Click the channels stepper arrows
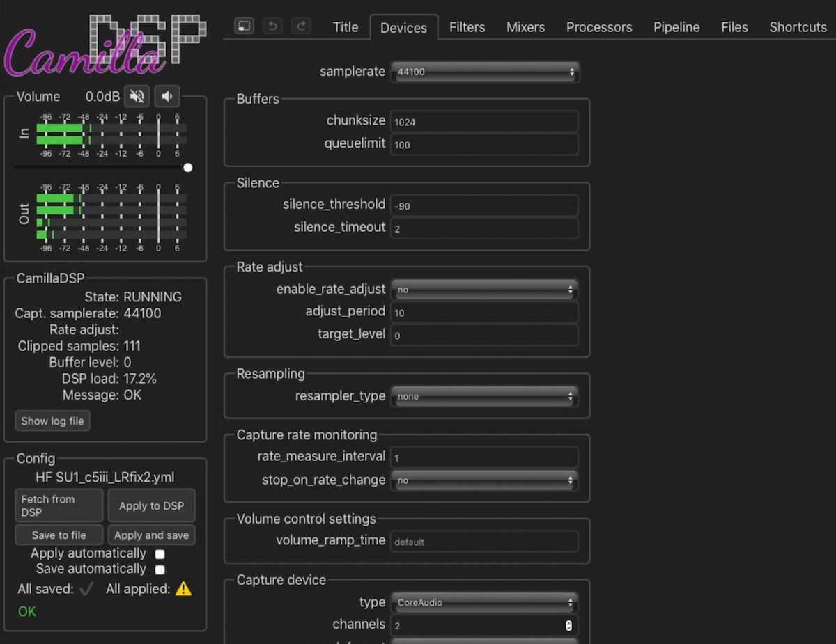The image size is (836, 644). click(x=568, y=625)
